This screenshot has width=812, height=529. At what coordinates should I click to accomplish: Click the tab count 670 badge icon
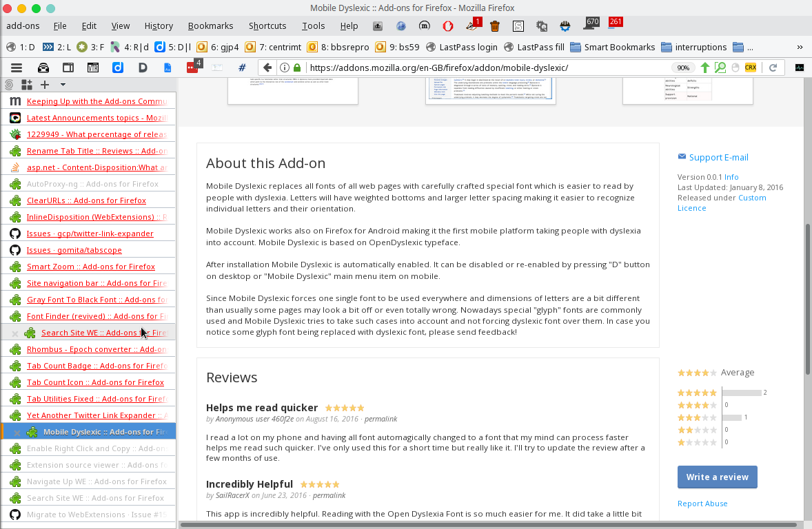tap(591, 23)
